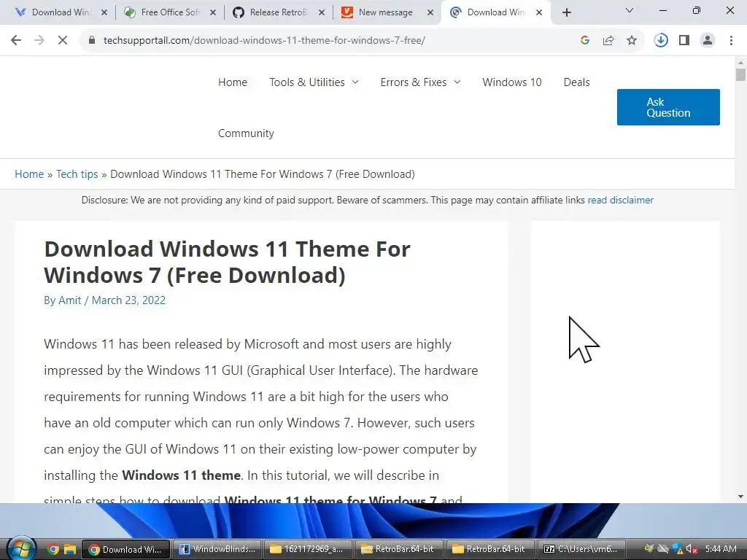Click the author name Amit
The width and height of the screenshot is (747, 560).
click(69, 300)
